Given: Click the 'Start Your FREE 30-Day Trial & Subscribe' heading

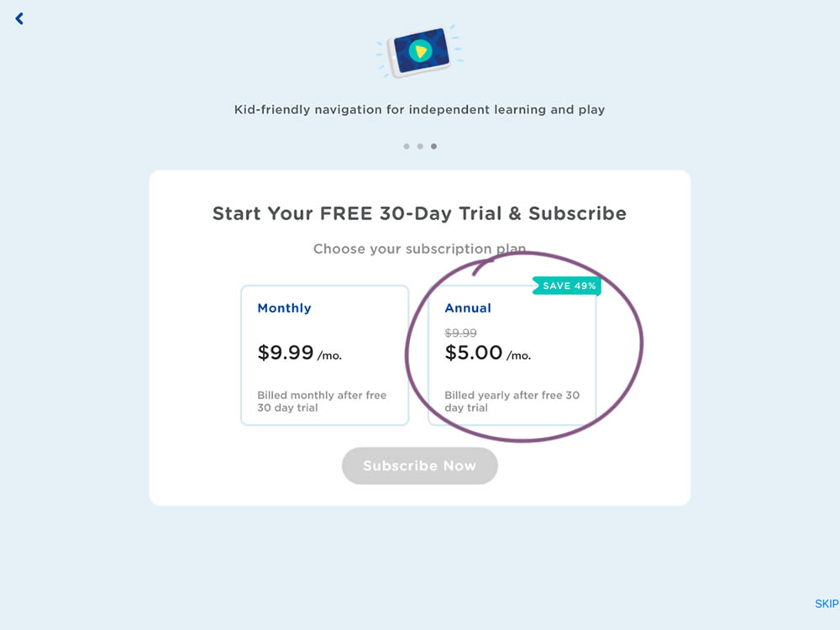Looking at the screenshot, I should pos(419,213).
